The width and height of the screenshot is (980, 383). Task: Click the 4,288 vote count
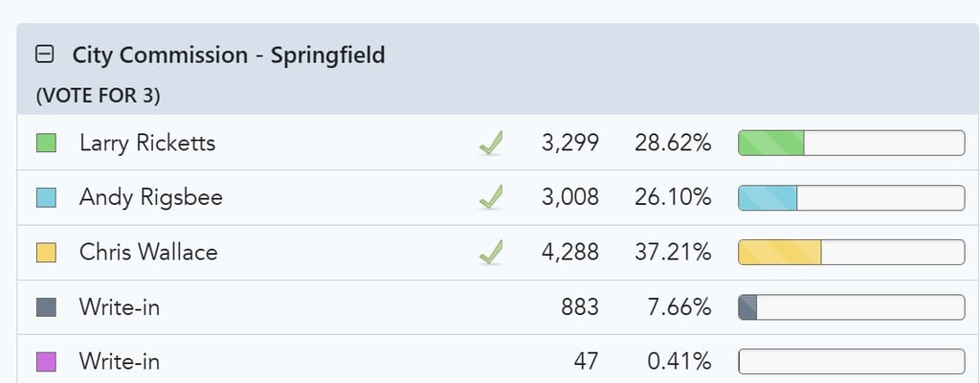coord(570,252)
